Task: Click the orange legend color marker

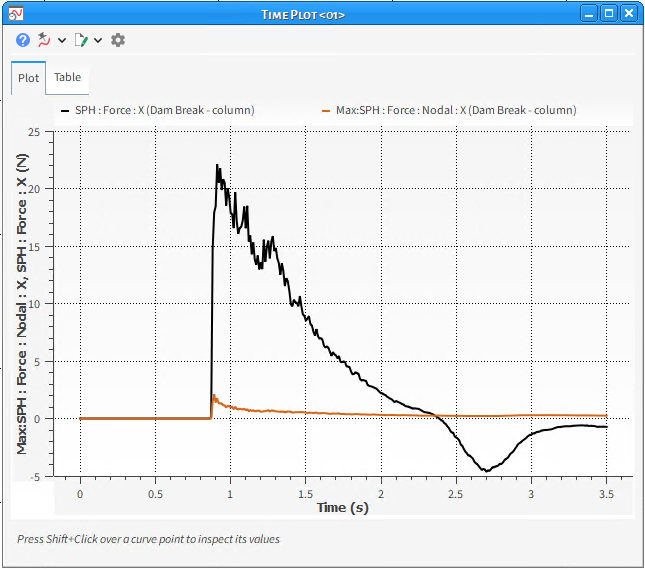Action: pos(326,111)
